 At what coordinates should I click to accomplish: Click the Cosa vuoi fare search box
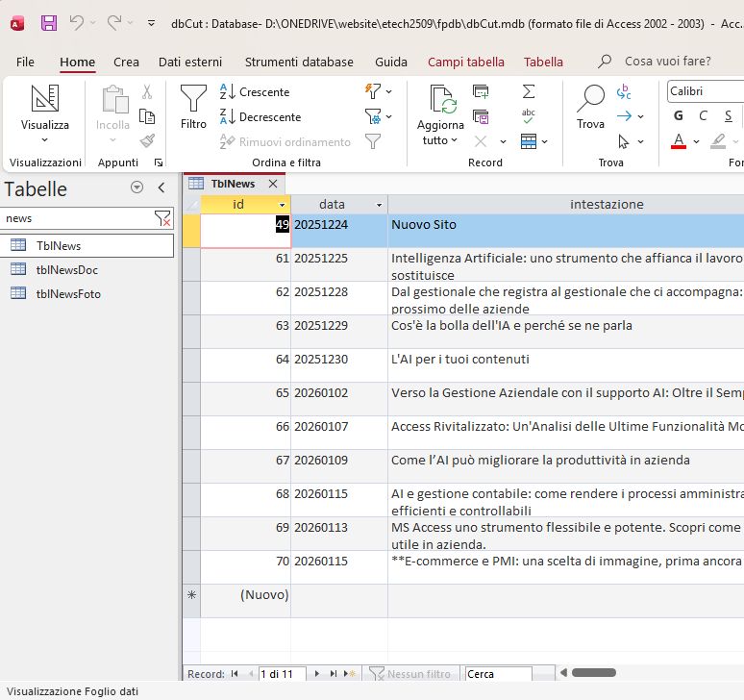click(667, 62)
